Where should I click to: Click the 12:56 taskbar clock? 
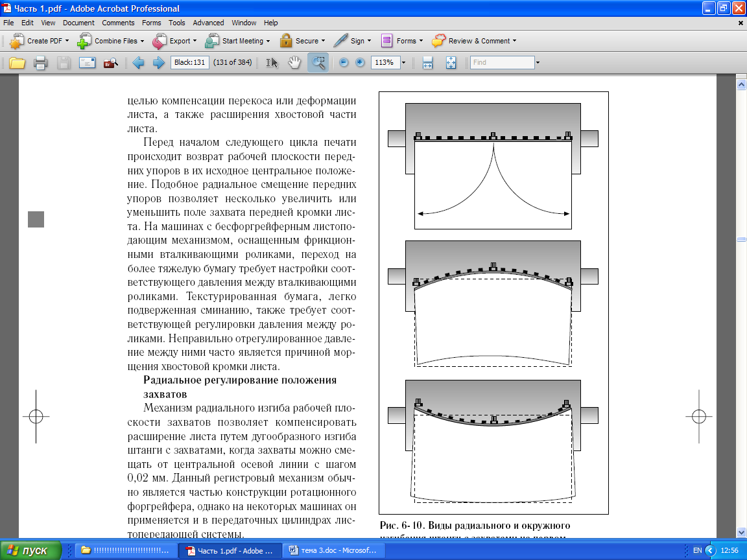pyautogui.click(x=729, y=550)
